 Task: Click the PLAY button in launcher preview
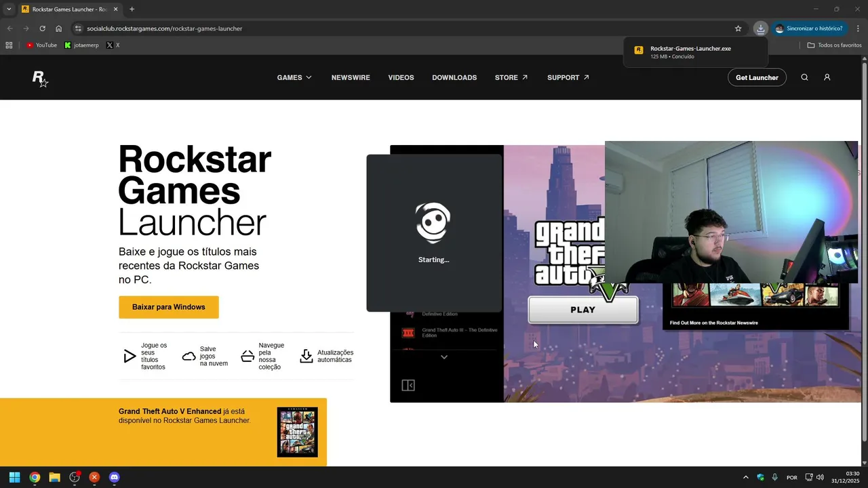(x=583, y=310)
